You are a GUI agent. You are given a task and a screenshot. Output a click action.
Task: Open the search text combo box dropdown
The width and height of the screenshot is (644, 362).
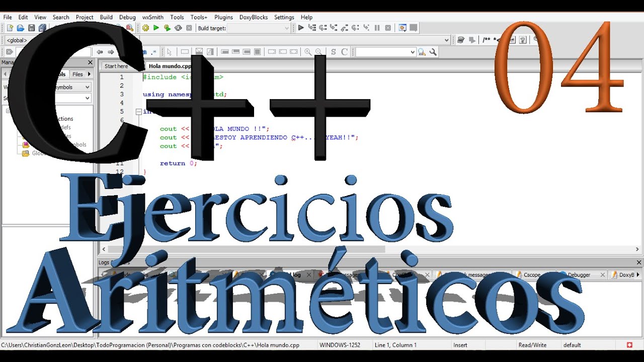(x=413, y=52)
